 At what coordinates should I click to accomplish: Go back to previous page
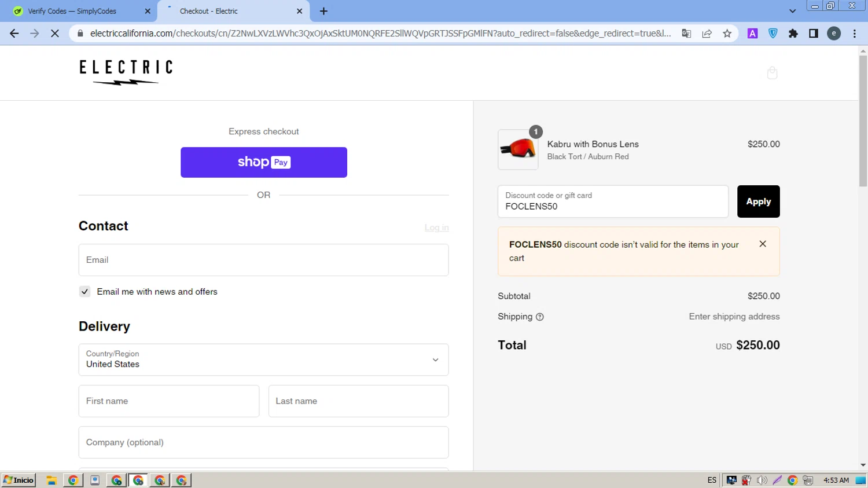14,34
